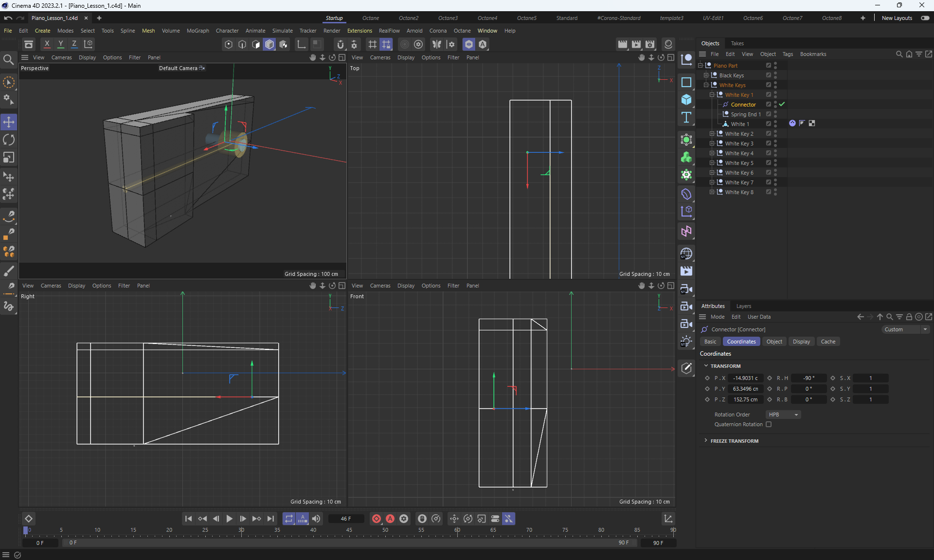Enable Quaternion Rotation checkbox
Viewport: 934px width, 560px height.
(x=769, y=424)
